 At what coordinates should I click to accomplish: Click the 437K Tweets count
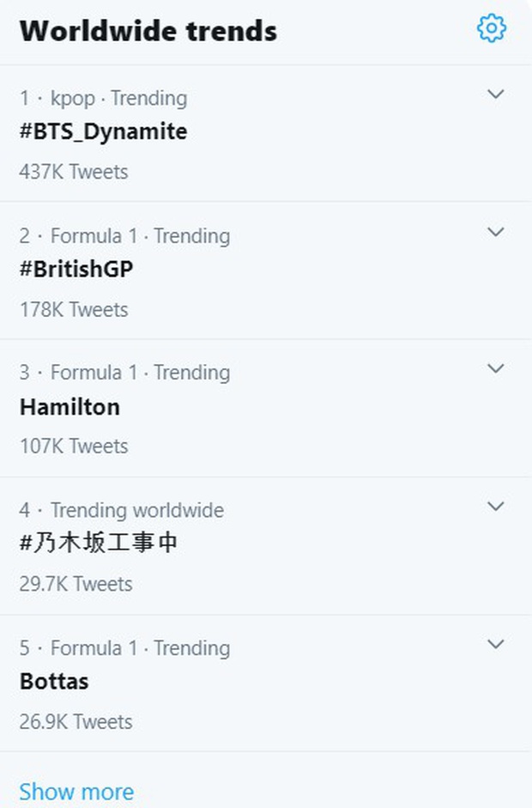click(x=74, y=172)
